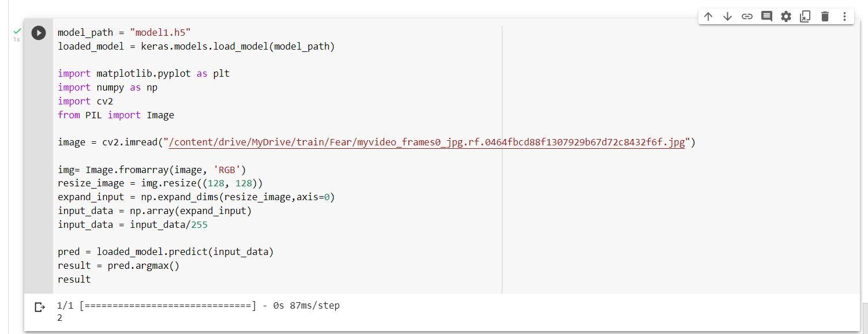The height and width of the screenshot is (334, 868).
Task: Click the line importing matplotlib.pyplot
Action: [x=144, y=74]
